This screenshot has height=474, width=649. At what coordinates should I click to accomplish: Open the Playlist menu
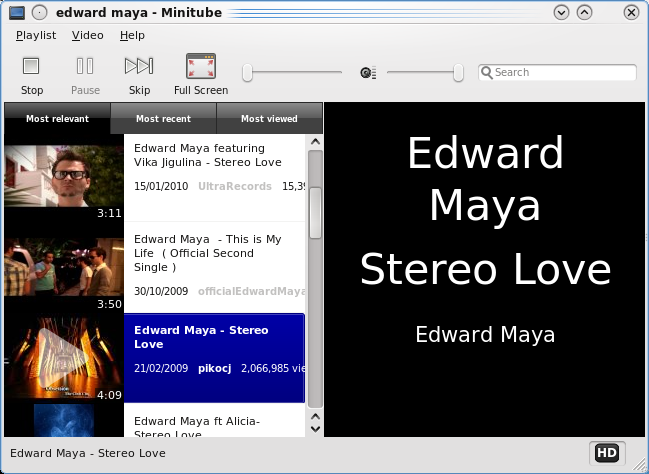point(36,36)
